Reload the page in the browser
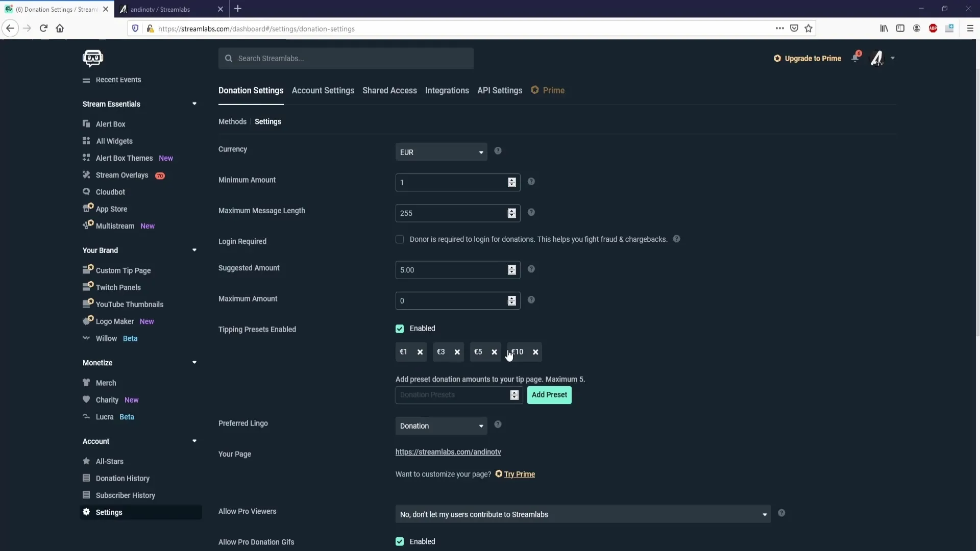The height and width of the screenshot is (551, 980). 43,29
